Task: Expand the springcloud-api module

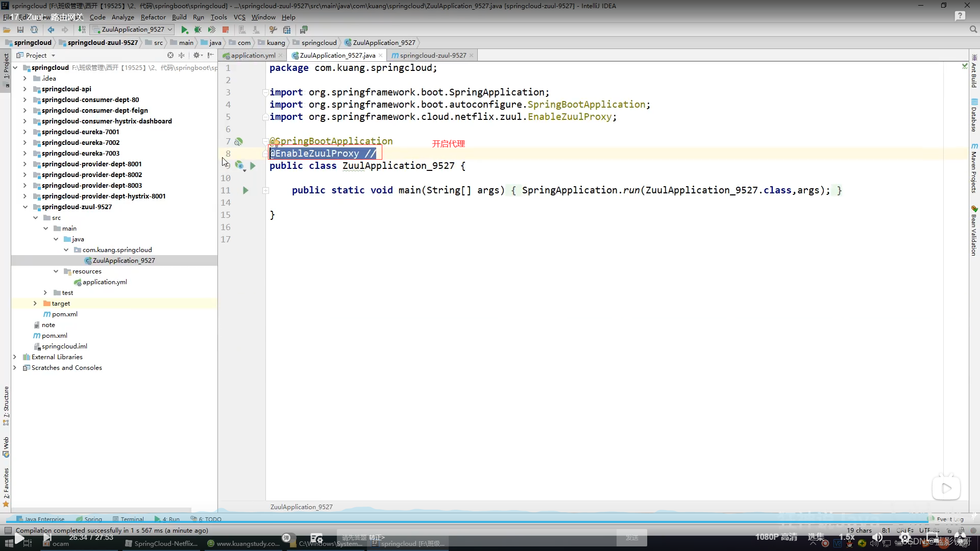Action: (x=24, y=89)
